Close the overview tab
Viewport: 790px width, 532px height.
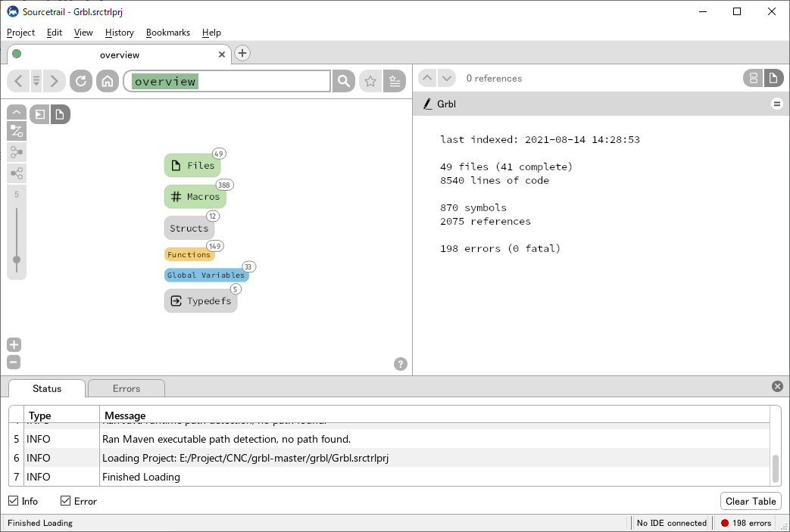pyautogui.click(x=222, y=54)
